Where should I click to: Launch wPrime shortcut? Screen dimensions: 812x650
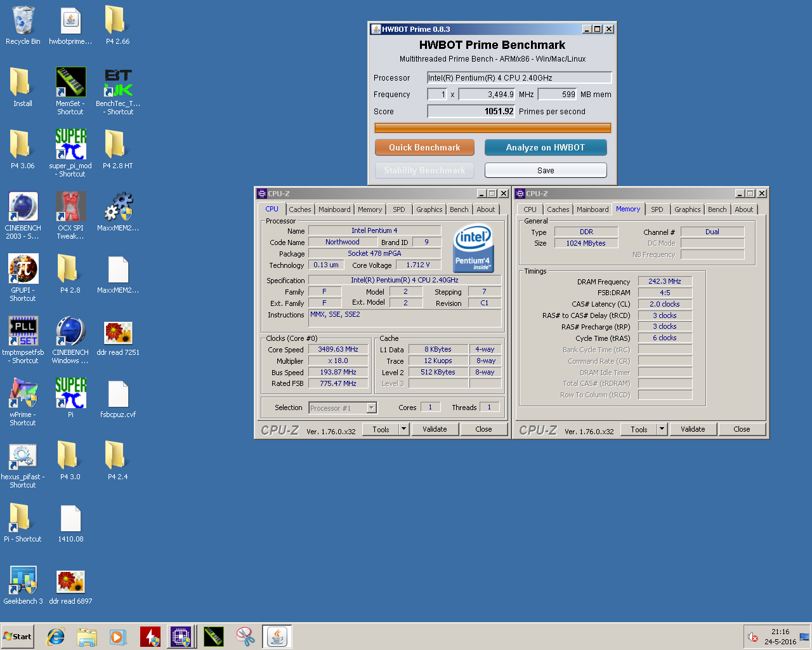coord(23,402)
